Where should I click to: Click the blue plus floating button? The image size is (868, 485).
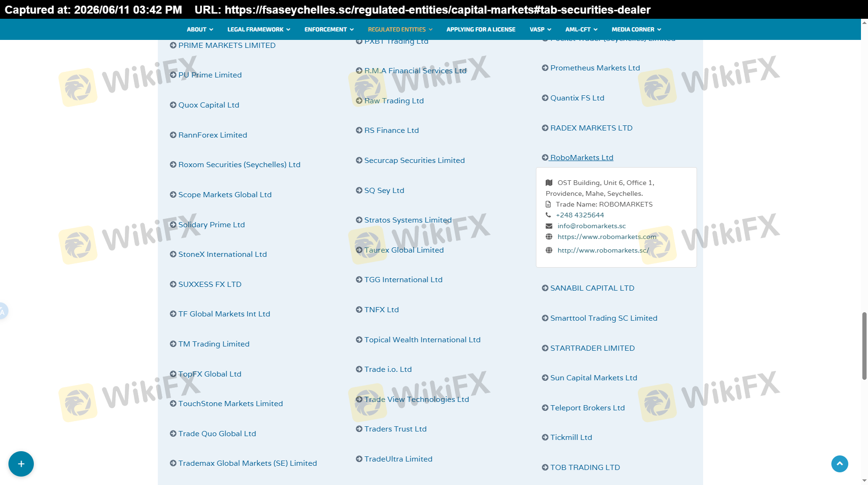click(x=21, y=464)
